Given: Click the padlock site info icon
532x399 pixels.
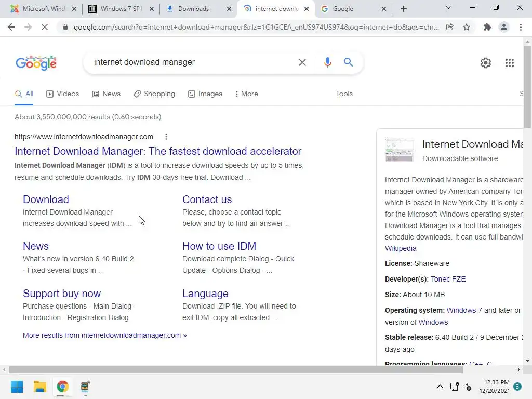Looking at the screenshot, I should tap(65, 27).
